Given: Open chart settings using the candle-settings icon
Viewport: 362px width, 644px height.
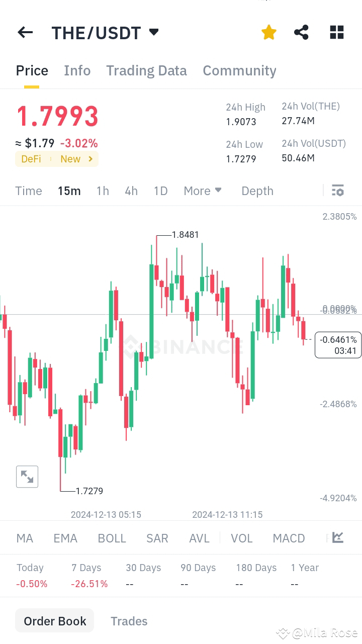Looking at the screenshot, I should pyautogui.click(x=337, y=191).
